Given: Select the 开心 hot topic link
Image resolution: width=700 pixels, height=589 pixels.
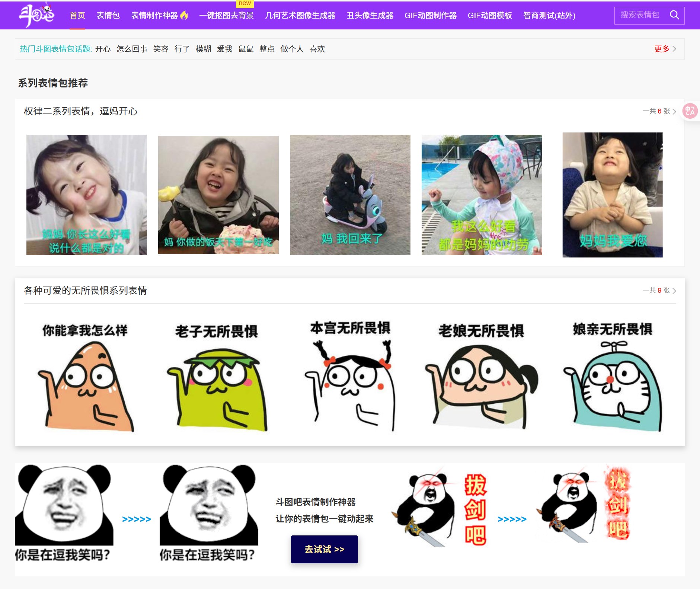Looking at the screenshot, I should coord(103,49).
